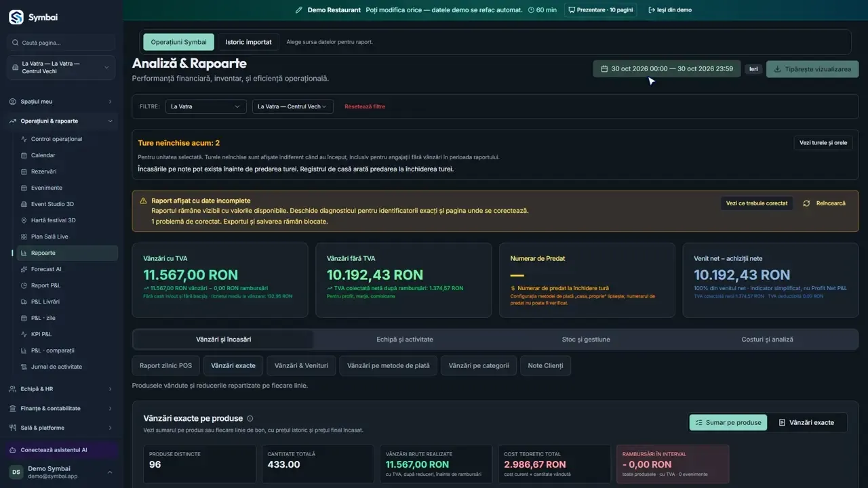Select the Operațiuni Symbai data source

(x=178, y=42)
